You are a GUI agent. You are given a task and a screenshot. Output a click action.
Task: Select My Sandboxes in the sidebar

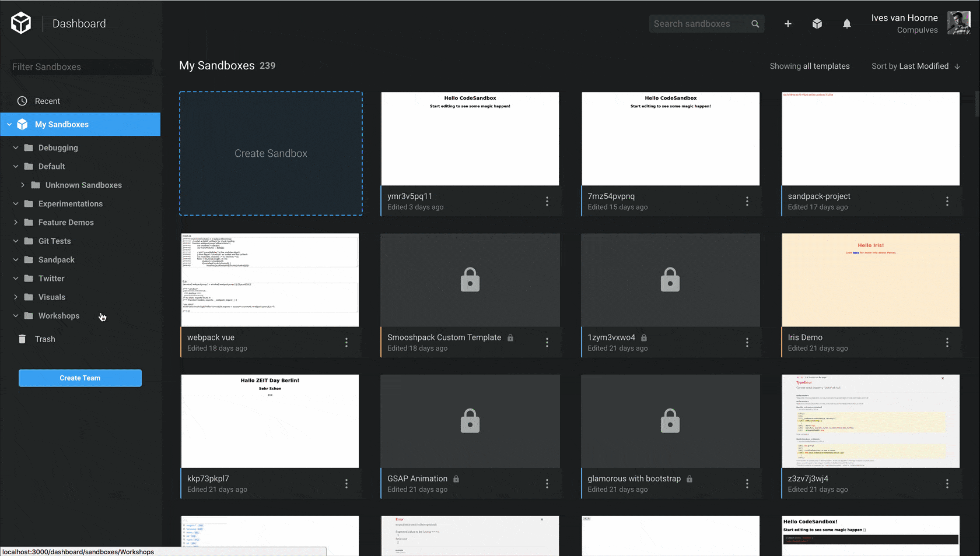(x=62, y=124)
